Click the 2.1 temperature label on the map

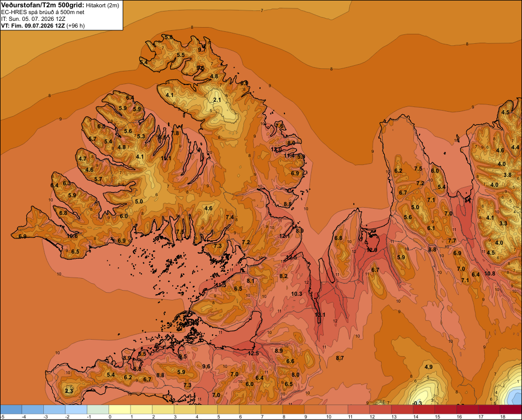[217, 100]
